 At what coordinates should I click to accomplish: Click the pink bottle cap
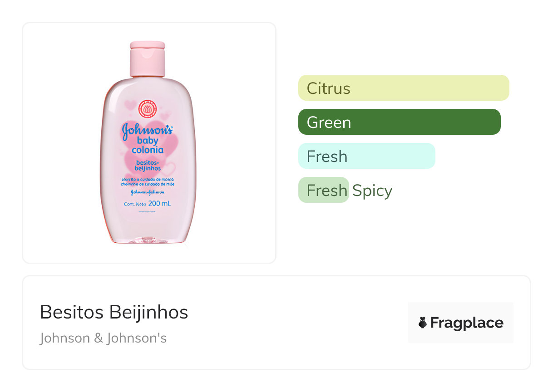click(x=147, y=59)
